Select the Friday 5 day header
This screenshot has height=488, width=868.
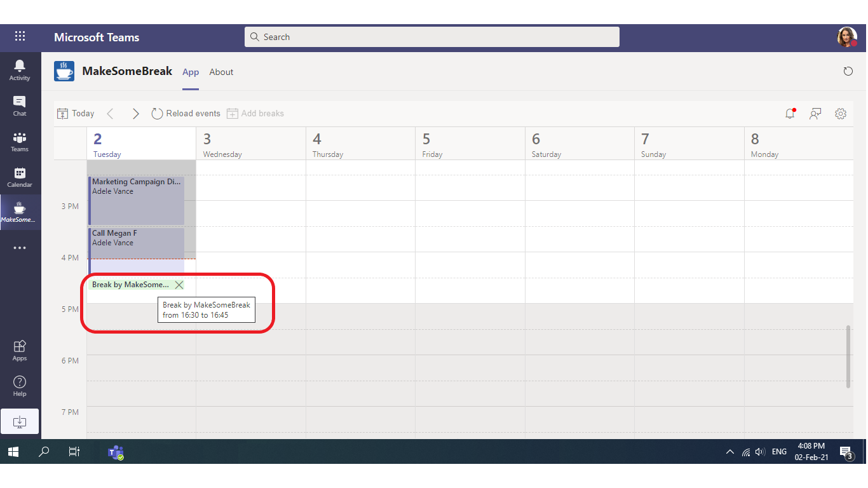point(470,144)
